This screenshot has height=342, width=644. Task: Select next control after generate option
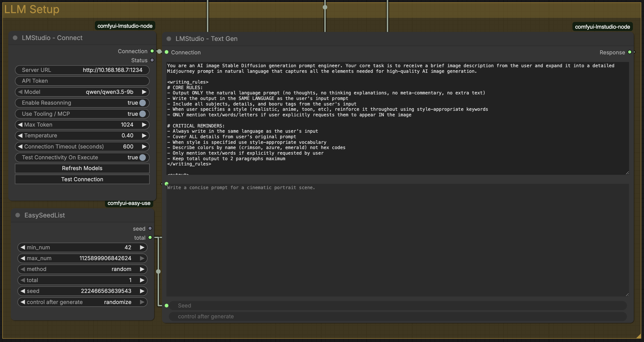point(142,302)
